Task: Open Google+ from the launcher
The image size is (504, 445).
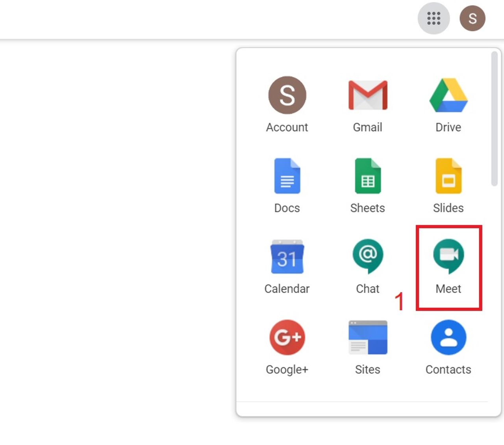Action: [x=287, y=337]
